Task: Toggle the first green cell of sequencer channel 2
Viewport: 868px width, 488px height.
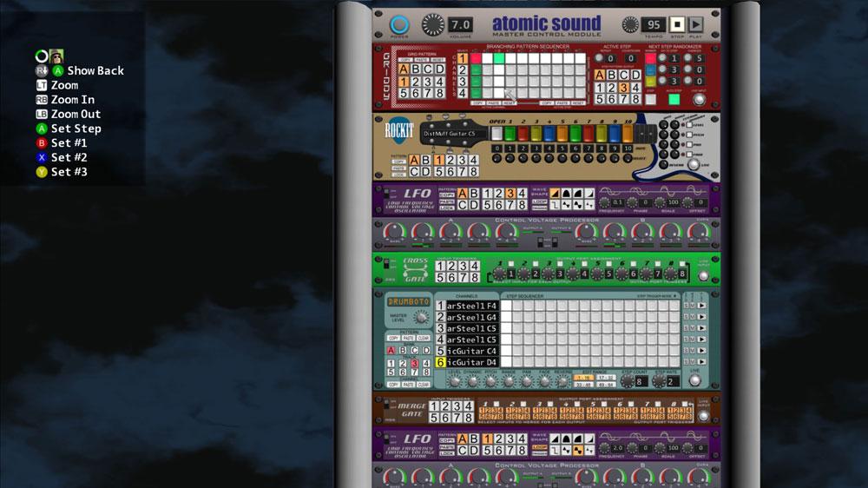Action: [476, 69]
